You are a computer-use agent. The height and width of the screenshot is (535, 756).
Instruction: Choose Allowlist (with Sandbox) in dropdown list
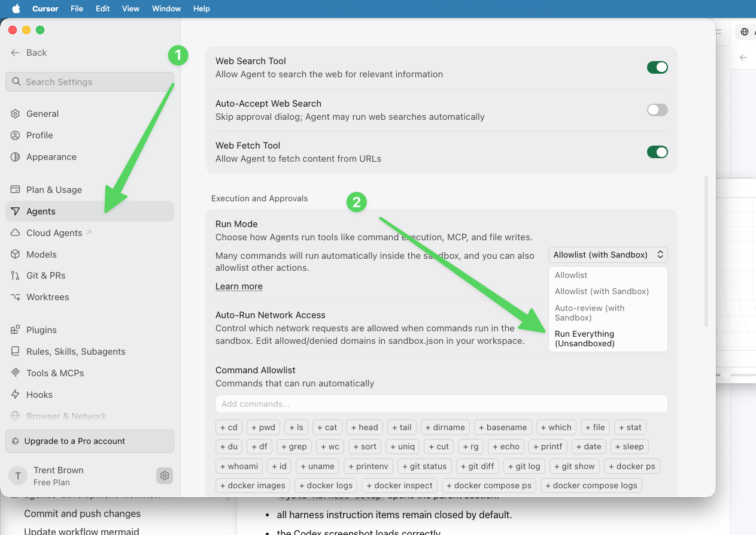pos(602,291)
